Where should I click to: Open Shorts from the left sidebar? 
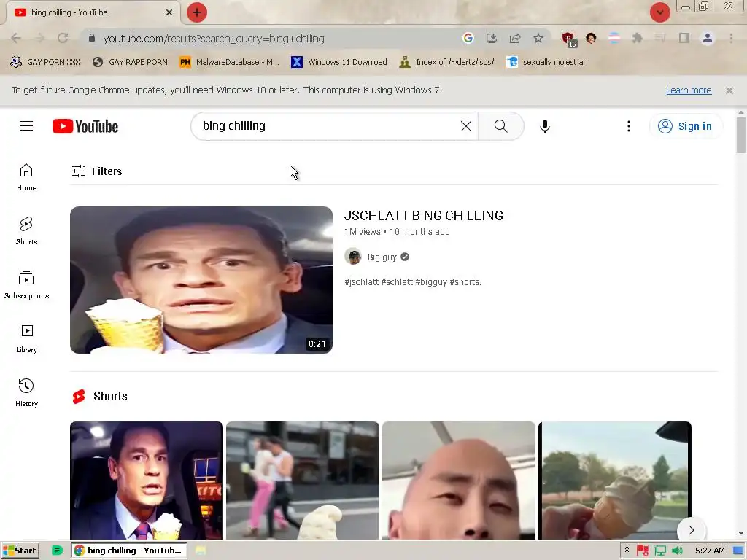[x=26, y=231]
